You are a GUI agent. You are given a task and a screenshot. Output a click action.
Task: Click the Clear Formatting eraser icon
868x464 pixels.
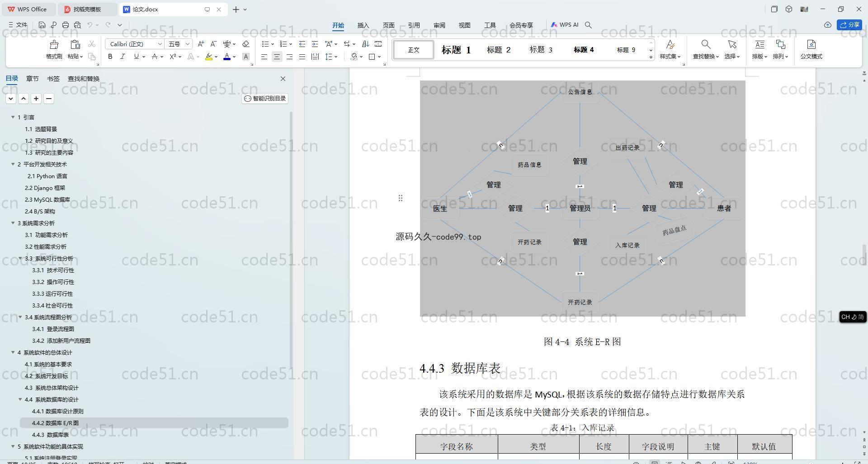click(245, 44)
